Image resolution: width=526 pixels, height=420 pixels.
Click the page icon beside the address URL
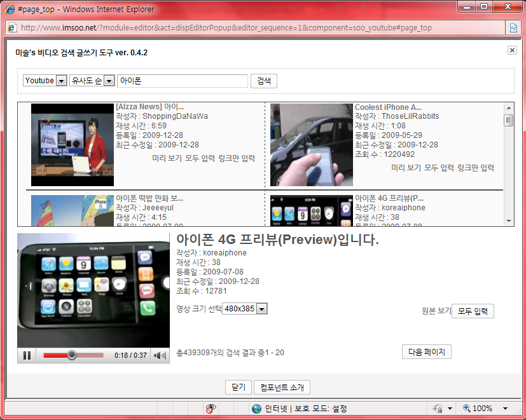click(12, 27)
